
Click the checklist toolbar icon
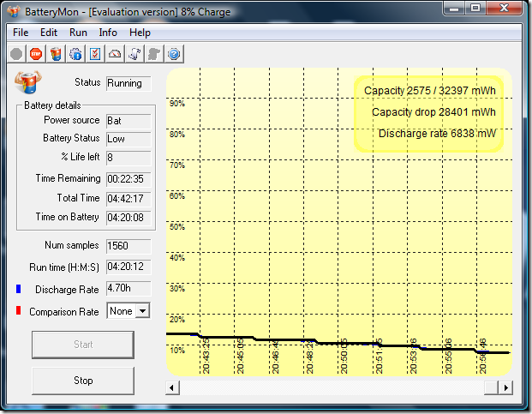tap(95, 54)
